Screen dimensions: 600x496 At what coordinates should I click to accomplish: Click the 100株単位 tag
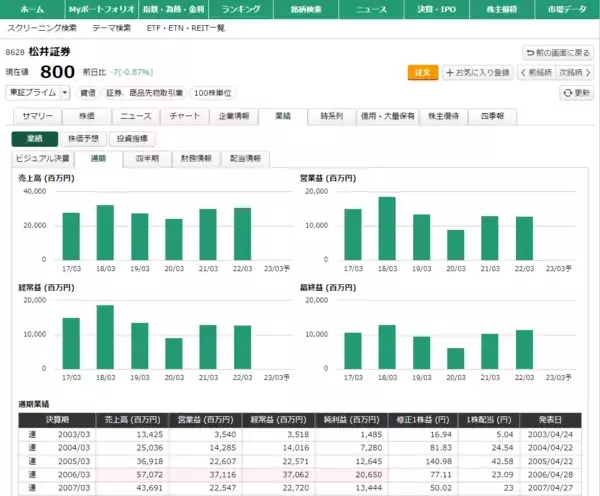212,93
